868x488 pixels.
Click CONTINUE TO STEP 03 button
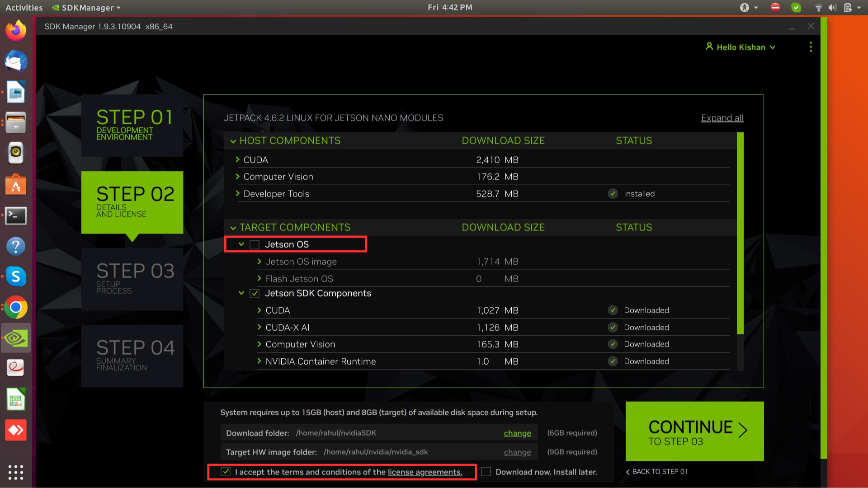coord(694,431)
